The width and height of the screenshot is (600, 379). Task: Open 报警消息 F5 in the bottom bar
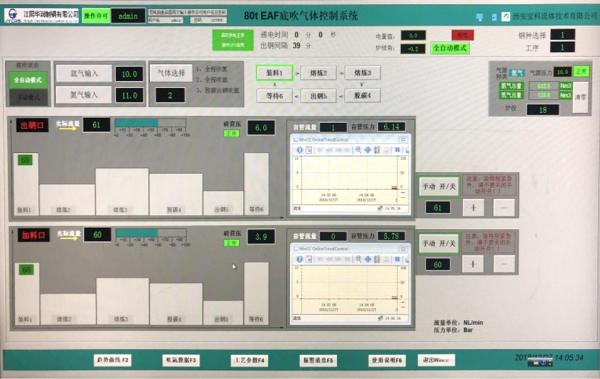318,360
